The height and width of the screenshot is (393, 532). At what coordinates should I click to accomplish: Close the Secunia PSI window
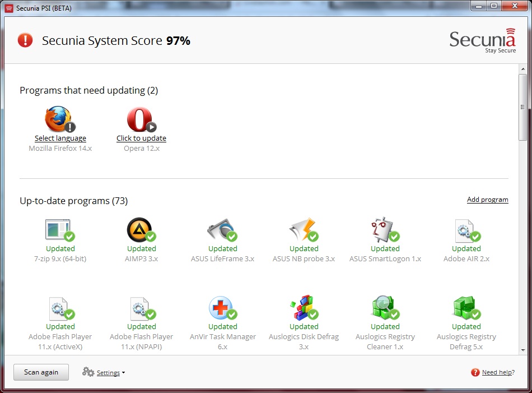pos(515,6)
